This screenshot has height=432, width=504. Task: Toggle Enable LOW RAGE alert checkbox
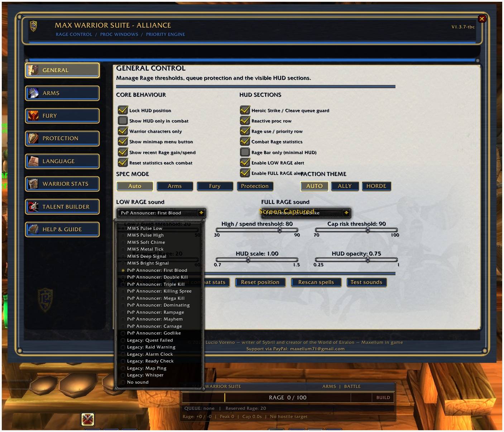[x=245, y=162]
